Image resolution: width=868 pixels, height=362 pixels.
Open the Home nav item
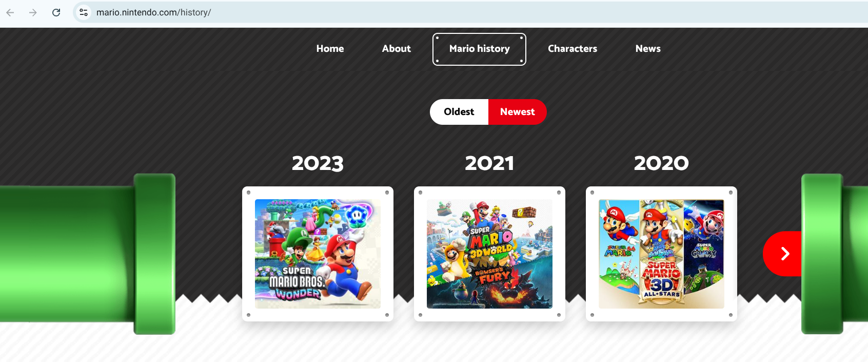pyautogui.click(x=330, y=49)
